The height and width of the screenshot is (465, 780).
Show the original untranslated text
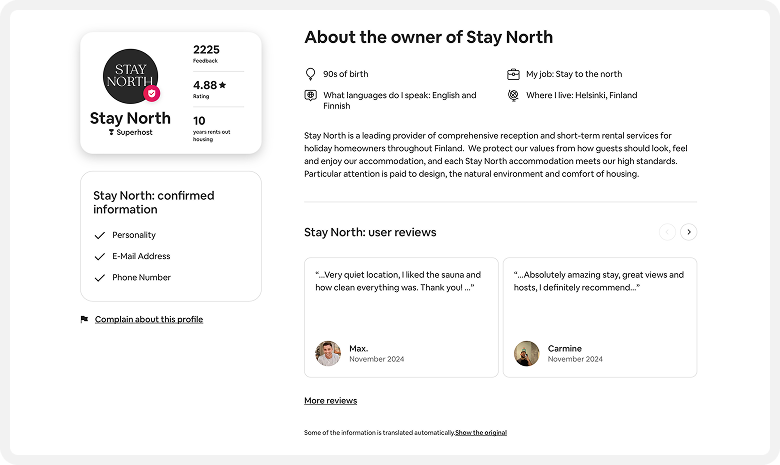tap(481, 433)
